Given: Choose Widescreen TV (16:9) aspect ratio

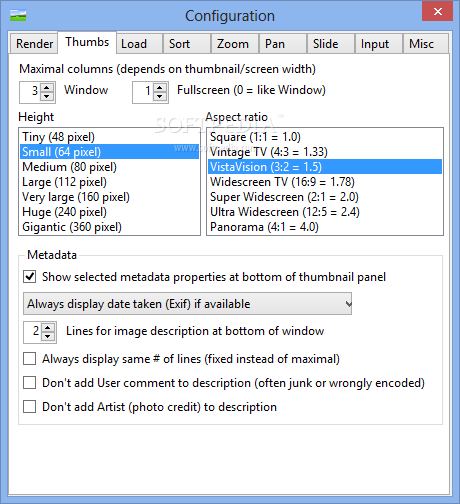Looking at the screenshot, I should point(325,182).
